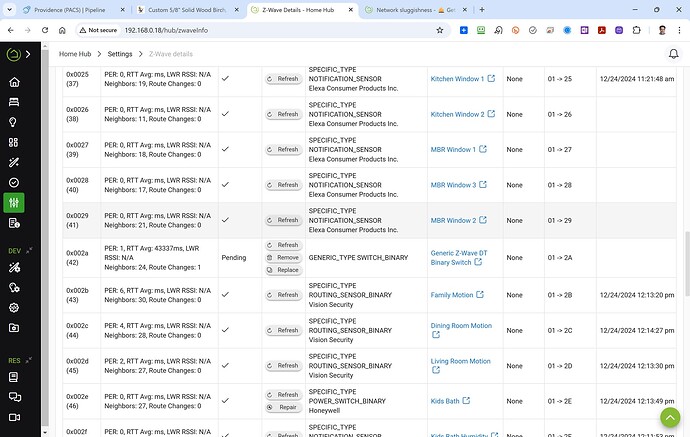Open the browser profile avatar
The image size is (690, 437).
coord(662,30)
